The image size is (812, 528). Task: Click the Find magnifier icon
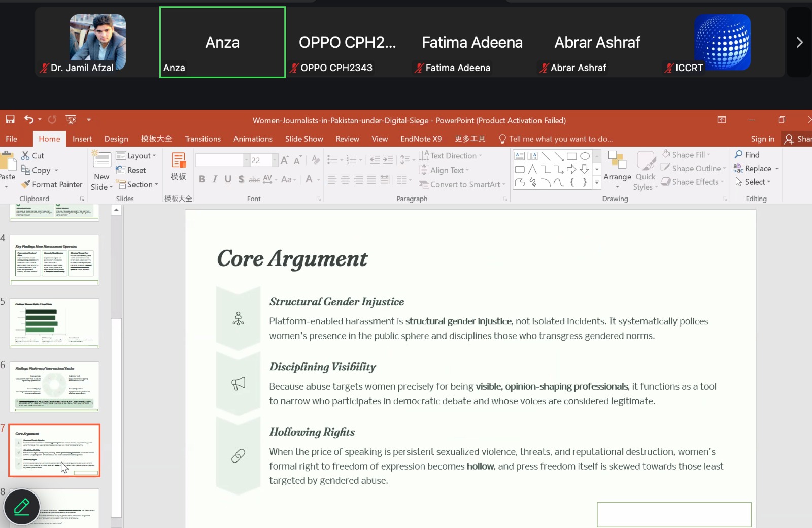(739, 155)
